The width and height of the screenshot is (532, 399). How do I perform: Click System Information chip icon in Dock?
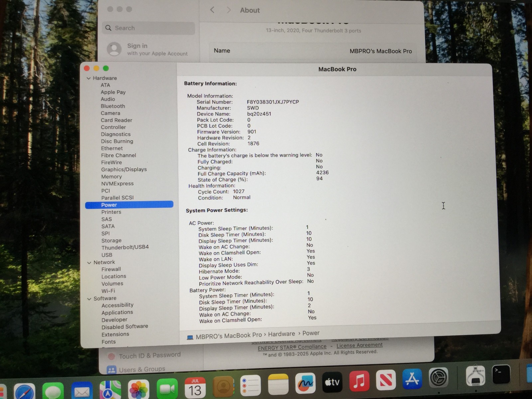[475, 376]
